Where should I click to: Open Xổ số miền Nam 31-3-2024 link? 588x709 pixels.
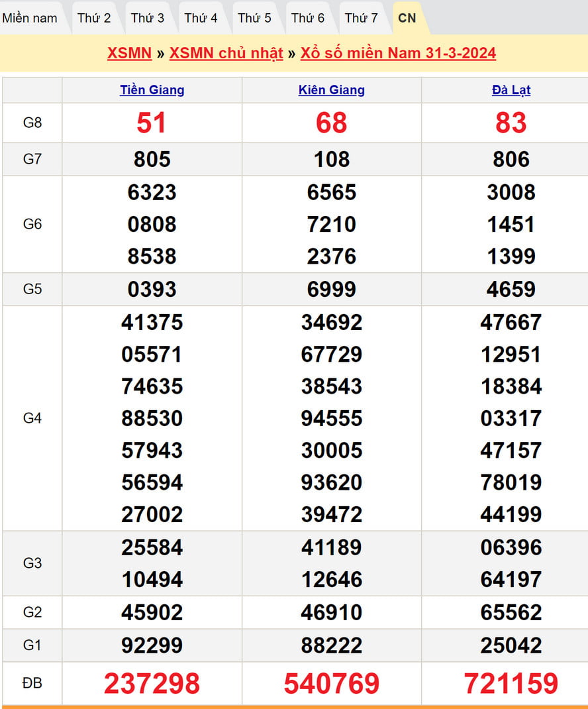pos(398,53)
